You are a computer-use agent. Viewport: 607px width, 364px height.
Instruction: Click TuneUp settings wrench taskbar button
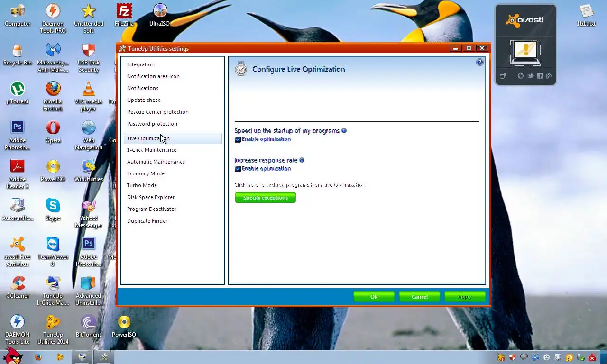103,357
